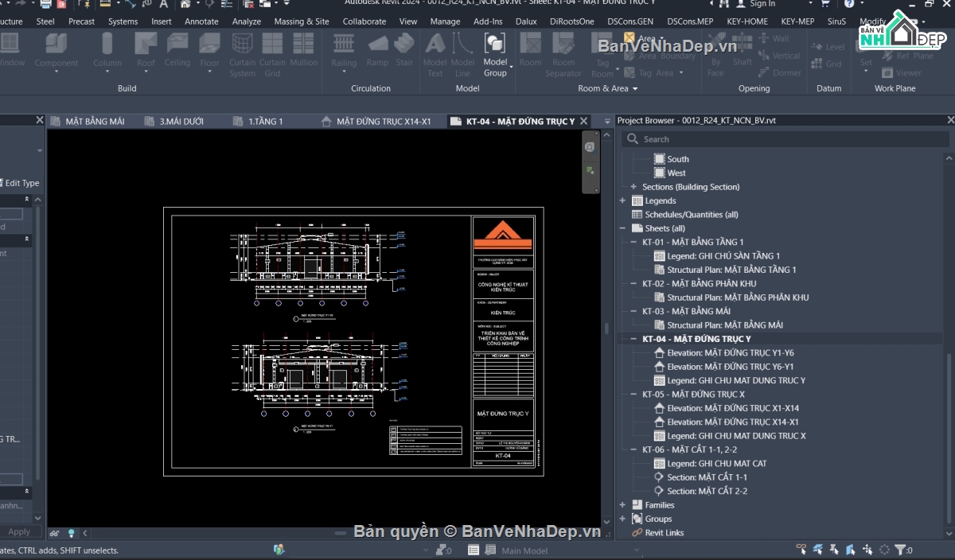The width and height of the screenshot is (955, 560).
Task: Expand the Legends tree node
Action: 622,200
